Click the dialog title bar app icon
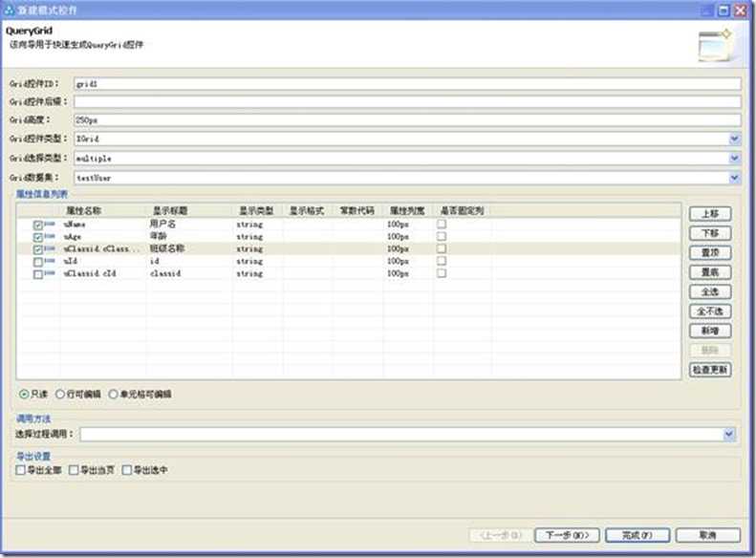 point(9,10)
